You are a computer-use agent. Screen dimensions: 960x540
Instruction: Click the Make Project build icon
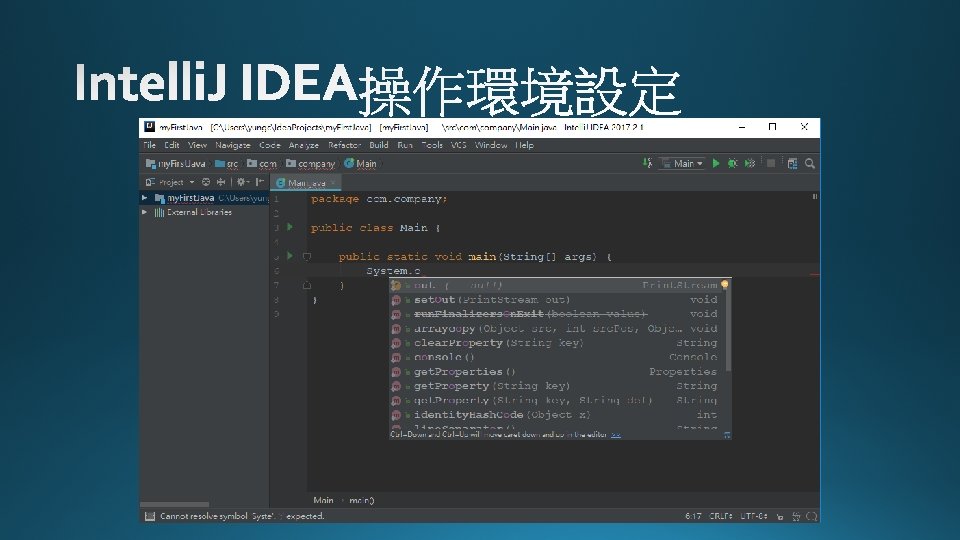click(647, 163)
